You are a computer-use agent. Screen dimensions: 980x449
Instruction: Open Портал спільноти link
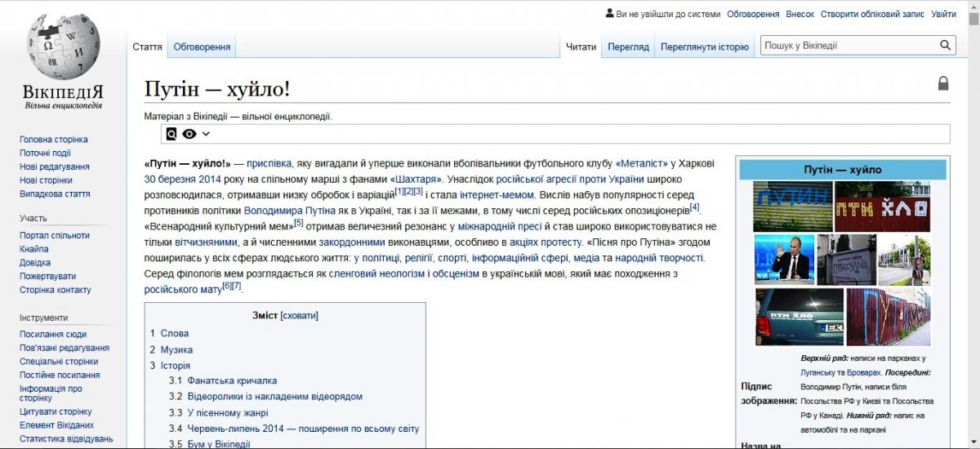click(55, 235)
